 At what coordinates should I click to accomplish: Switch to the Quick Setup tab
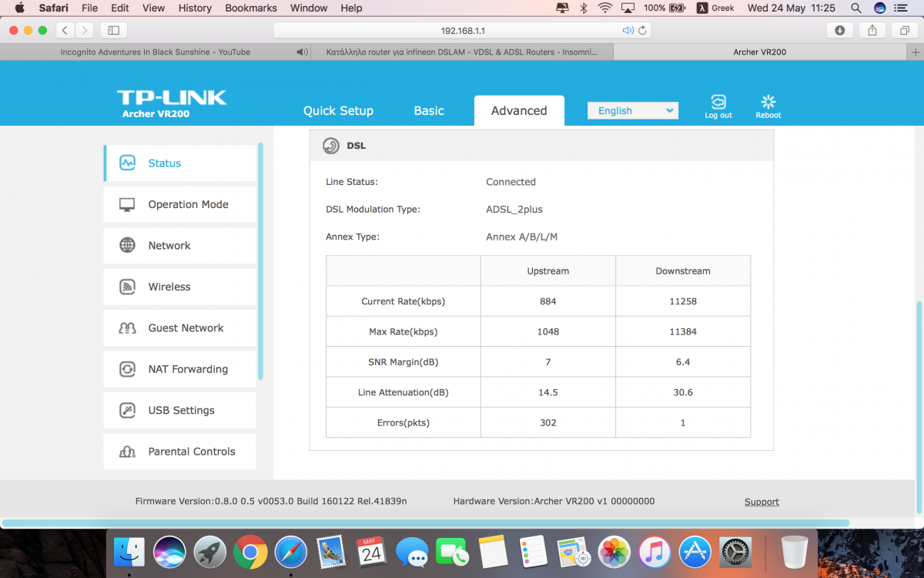click(338, 111)
